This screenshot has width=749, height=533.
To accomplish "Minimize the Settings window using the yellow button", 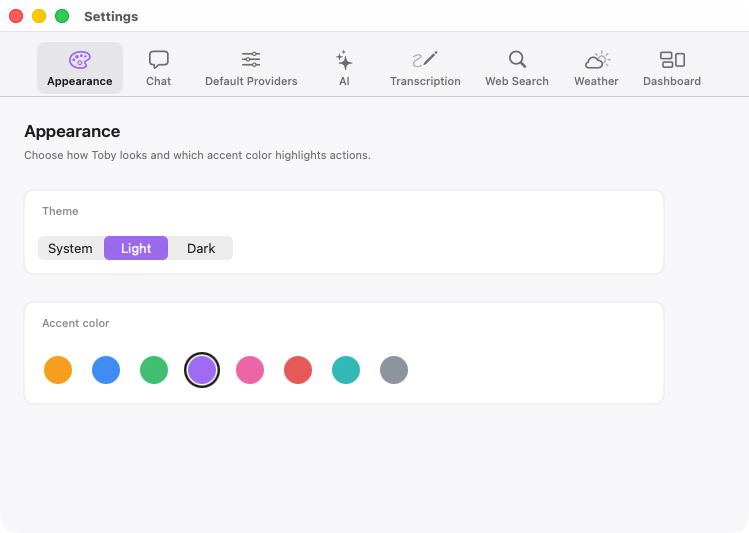I will pos(39,16).
